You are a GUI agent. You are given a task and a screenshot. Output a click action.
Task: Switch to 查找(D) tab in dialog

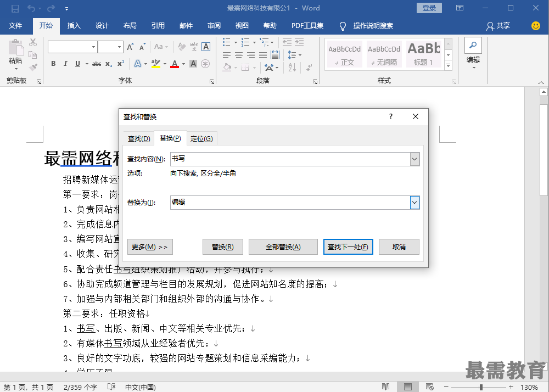pos(139,138)
